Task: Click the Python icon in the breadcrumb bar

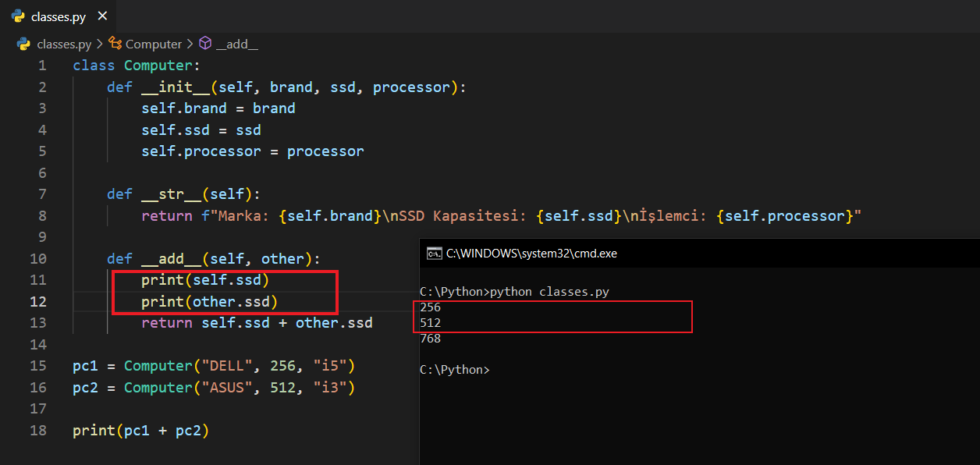Action: click(x=23, y=44)
